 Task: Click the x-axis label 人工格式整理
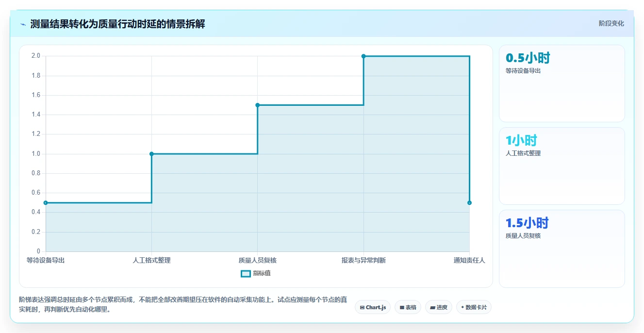point(151,261)
